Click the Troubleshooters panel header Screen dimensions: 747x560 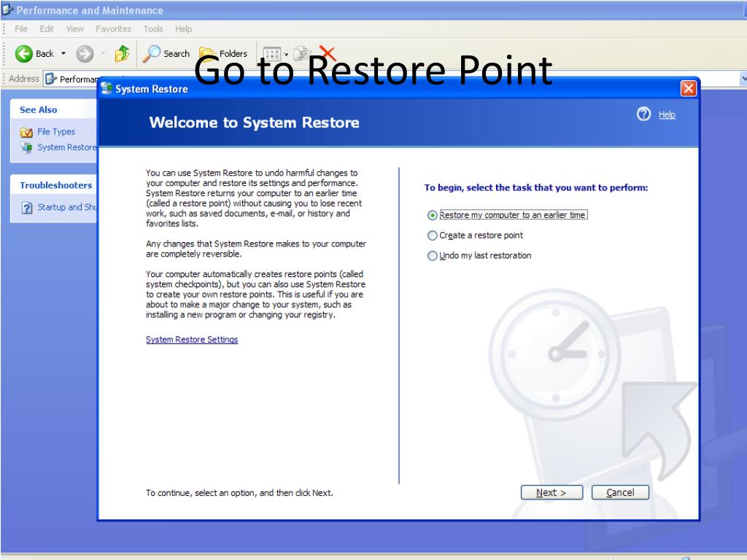(x=53, y=185)
